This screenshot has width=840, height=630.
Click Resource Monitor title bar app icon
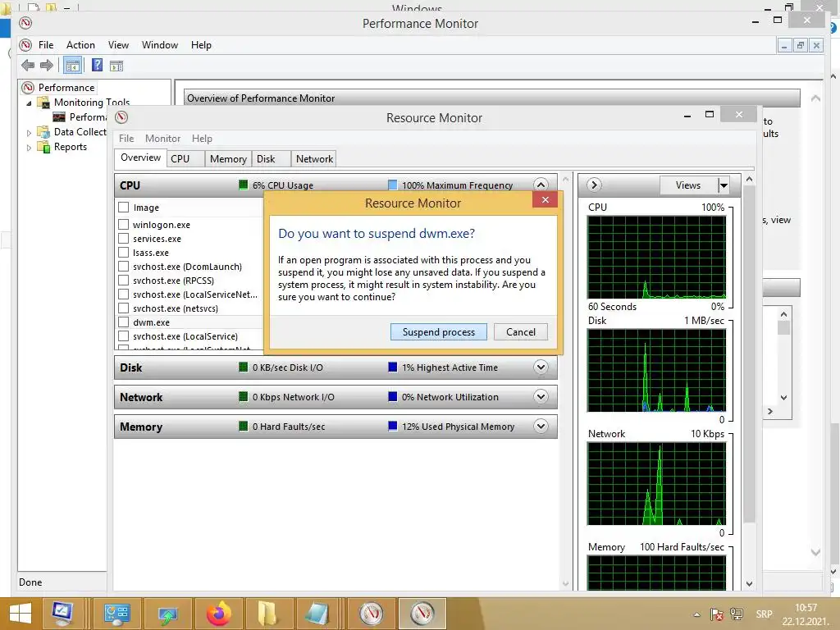pos(121,117)
